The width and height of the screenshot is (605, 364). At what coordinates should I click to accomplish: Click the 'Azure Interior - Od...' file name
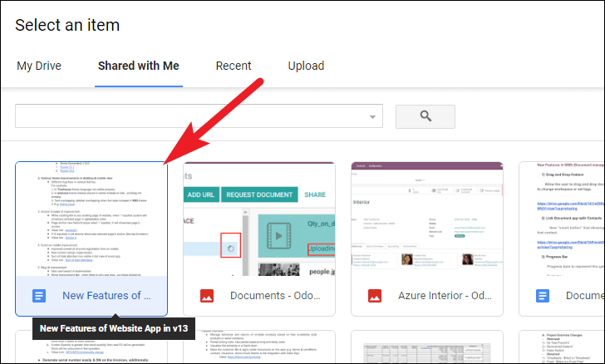(x=445, y=296)
